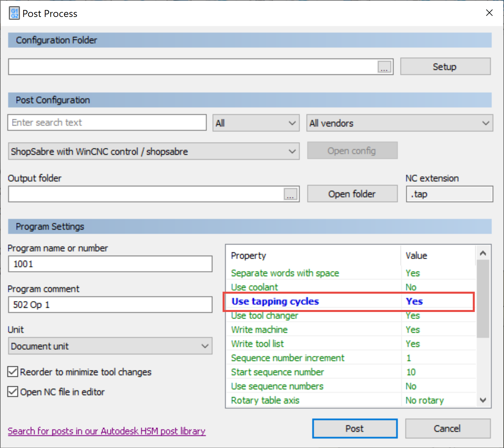504x448 pixels.
Task: Open the Autodesk HSM post library link
Action: click(107, 431)
